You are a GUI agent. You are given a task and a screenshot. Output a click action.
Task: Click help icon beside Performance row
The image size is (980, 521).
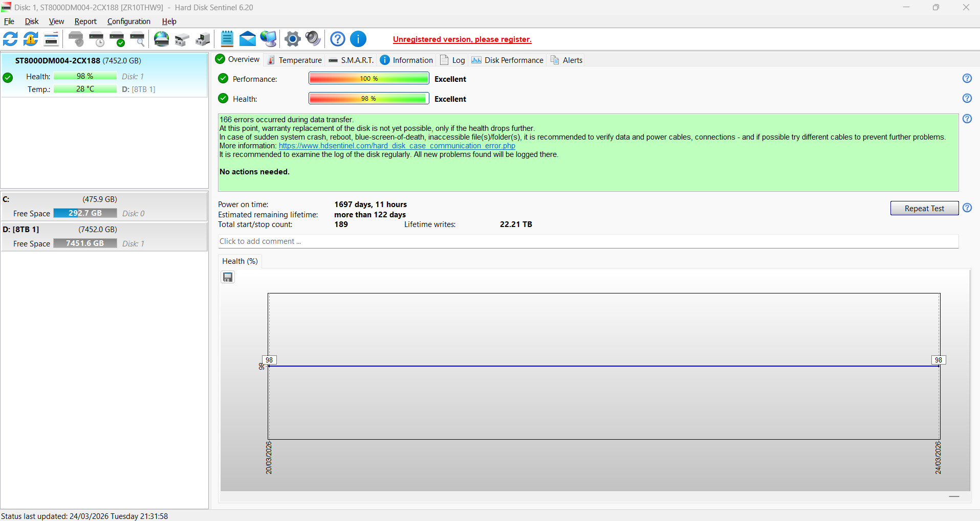coord(967,78)
